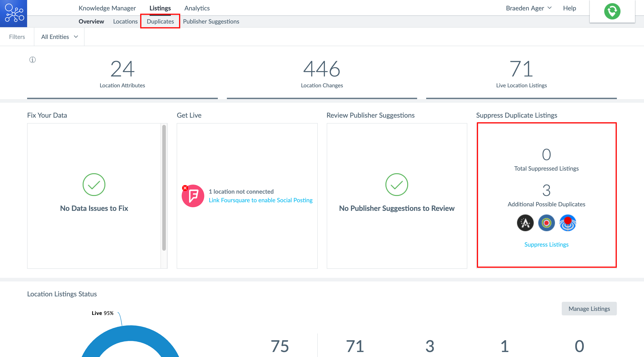The image size is (644, 357).
Task: Click the 'No Data Issues to Fix' text
Action: (x=94, y=208)
